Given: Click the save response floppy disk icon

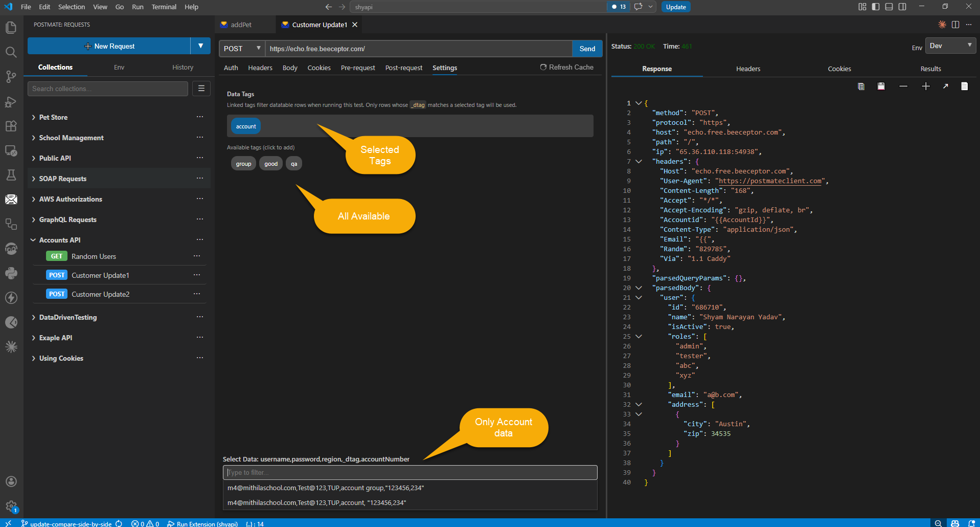Looking at the screenshot, I should point(881,86).
